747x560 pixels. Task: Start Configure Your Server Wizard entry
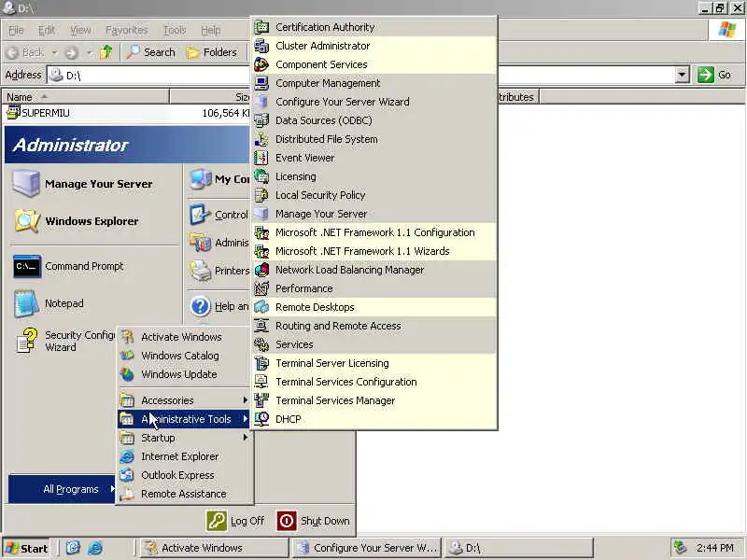click(x=374, y=102)
